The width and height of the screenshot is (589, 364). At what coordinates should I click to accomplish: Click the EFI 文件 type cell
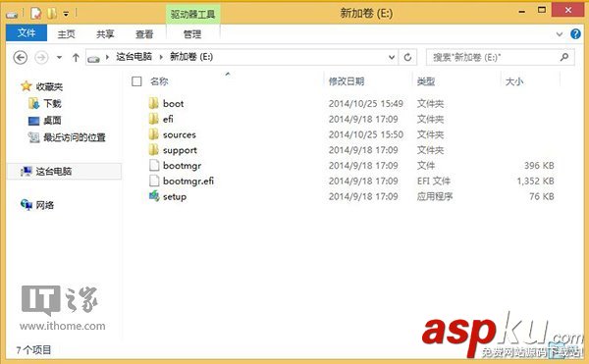coord(434,182)
